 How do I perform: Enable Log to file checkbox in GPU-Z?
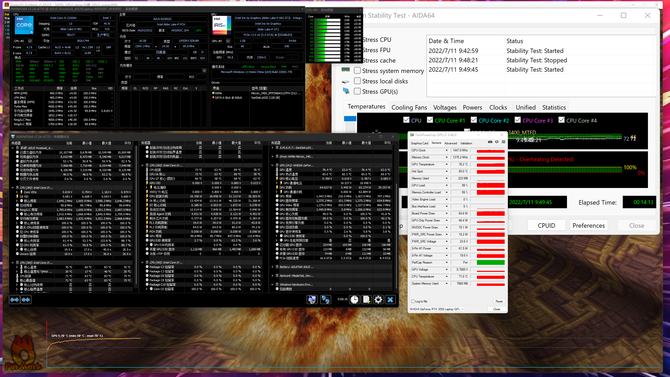pyautogui.click(x=413, y=301)
